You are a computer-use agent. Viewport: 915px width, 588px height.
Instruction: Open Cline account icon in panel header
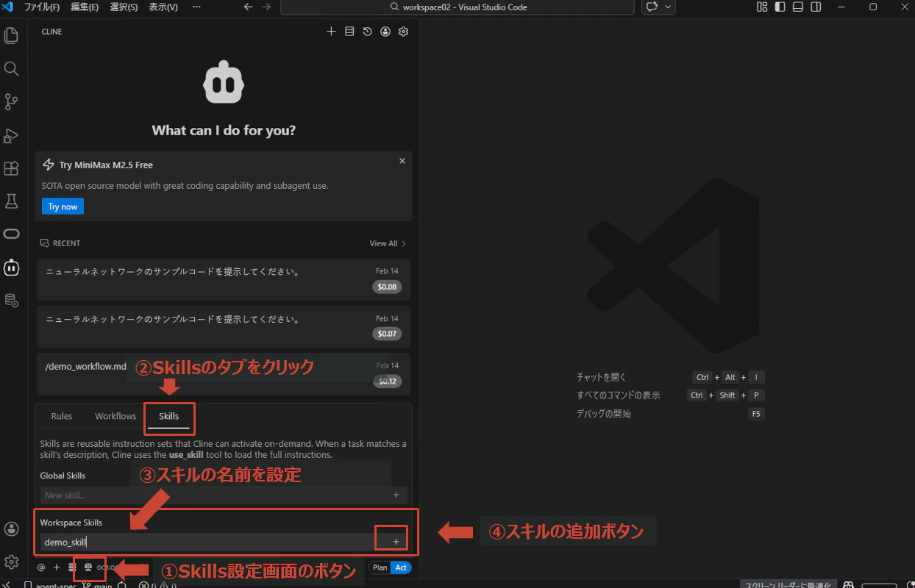385,32
